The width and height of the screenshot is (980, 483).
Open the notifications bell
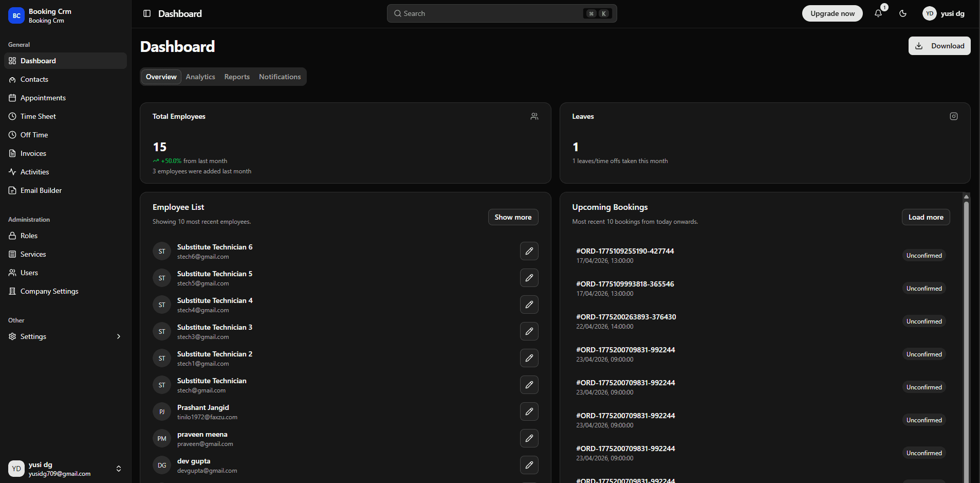click(x=878, y=13)
